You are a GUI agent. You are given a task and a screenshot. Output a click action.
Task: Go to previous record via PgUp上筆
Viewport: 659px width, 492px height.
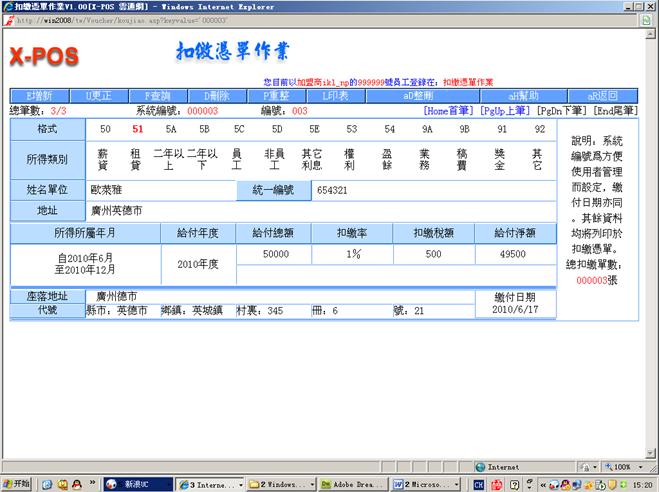(x=505, y=111)
